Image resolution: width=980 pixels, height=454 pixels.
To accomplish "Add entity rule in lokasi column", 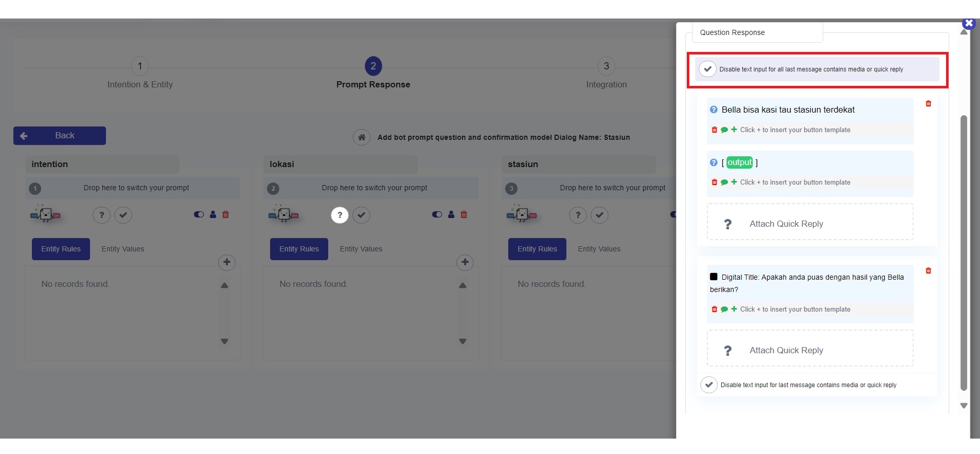I will click(465, 262).
